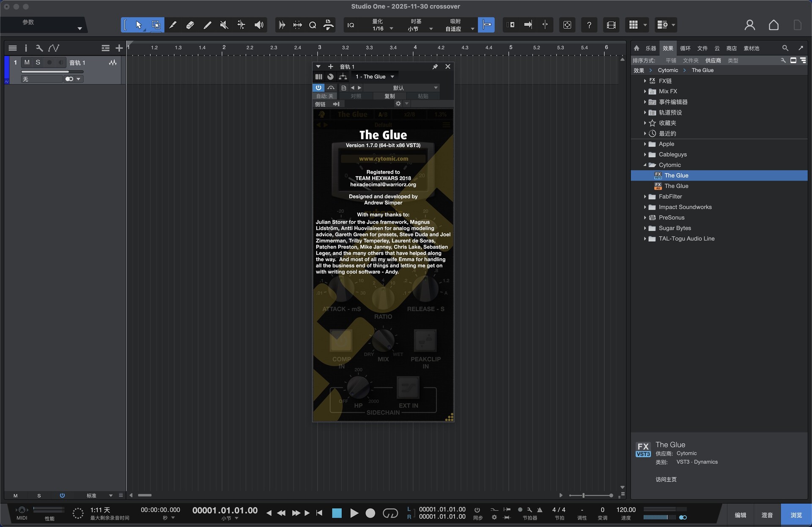This screenshot has height=527, width=812.
Task: Select the Listen tool
Action: tap(259, 25)
